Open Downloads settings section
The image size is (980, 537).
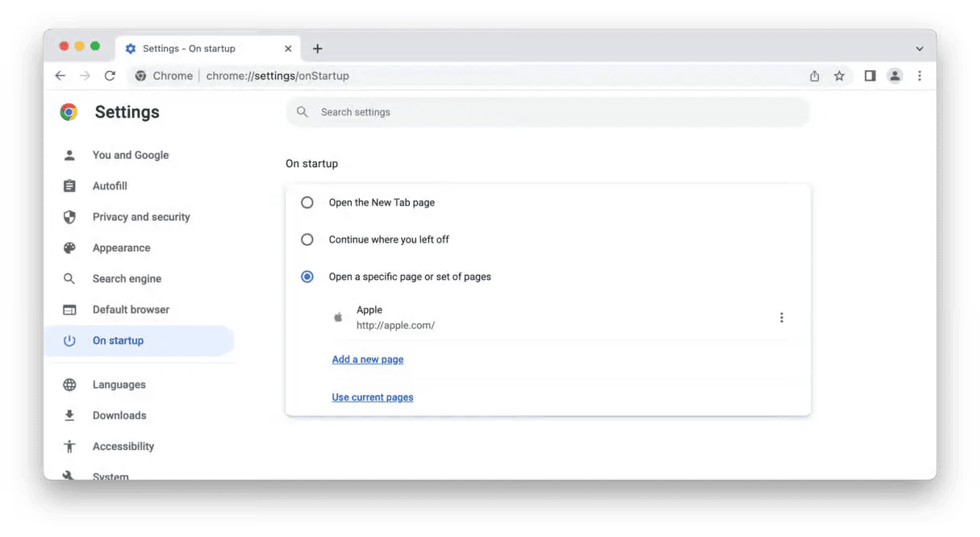pyautogui.click(x=119, y=415)
